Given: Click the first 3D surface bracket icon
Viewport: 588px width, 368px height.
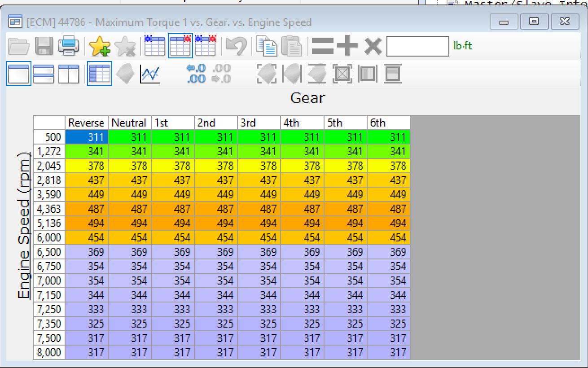Looking at the screenshot, I should [267, 74].
